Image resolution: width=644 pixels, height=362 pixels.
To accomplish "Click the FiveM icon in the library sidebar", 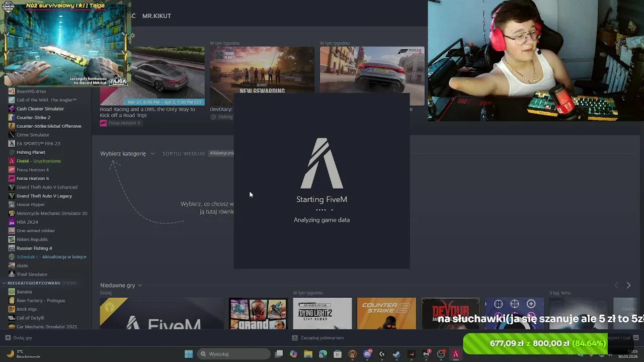I will (x=12, y=161).
